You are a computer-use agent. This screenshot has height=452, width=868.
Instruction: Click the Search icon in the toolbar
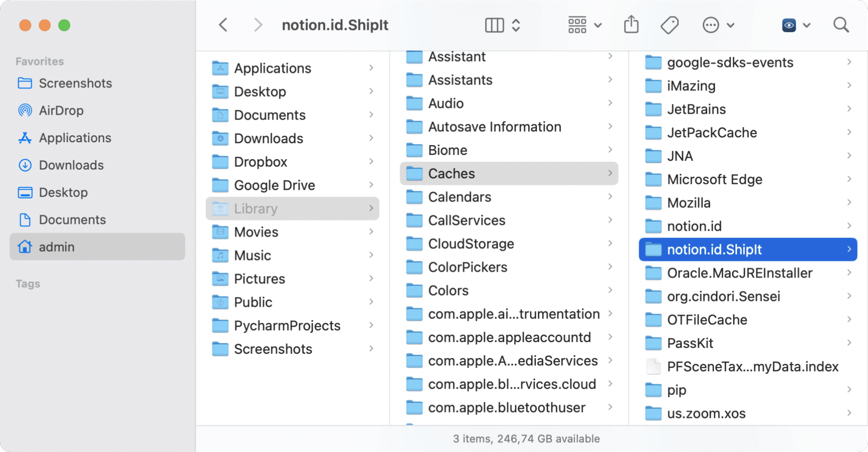tap(840, 25)
